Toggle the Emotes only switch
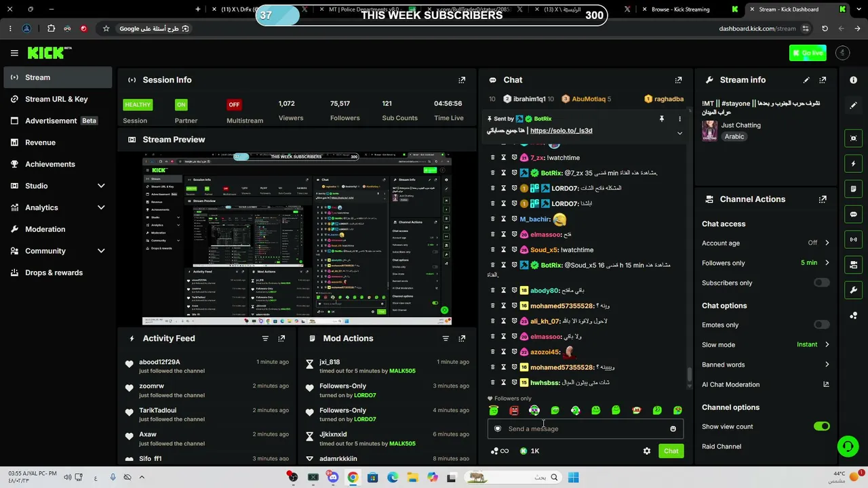The width and height of the screenshot is (868, 488). point(821,325)
